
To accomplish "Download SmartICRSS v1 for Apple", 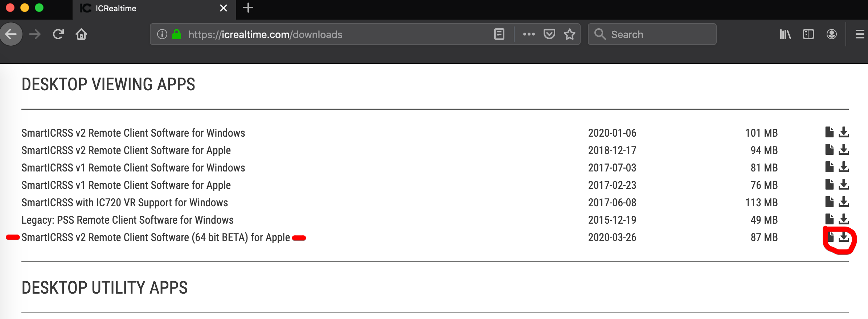I will click(x=844, y=185).
